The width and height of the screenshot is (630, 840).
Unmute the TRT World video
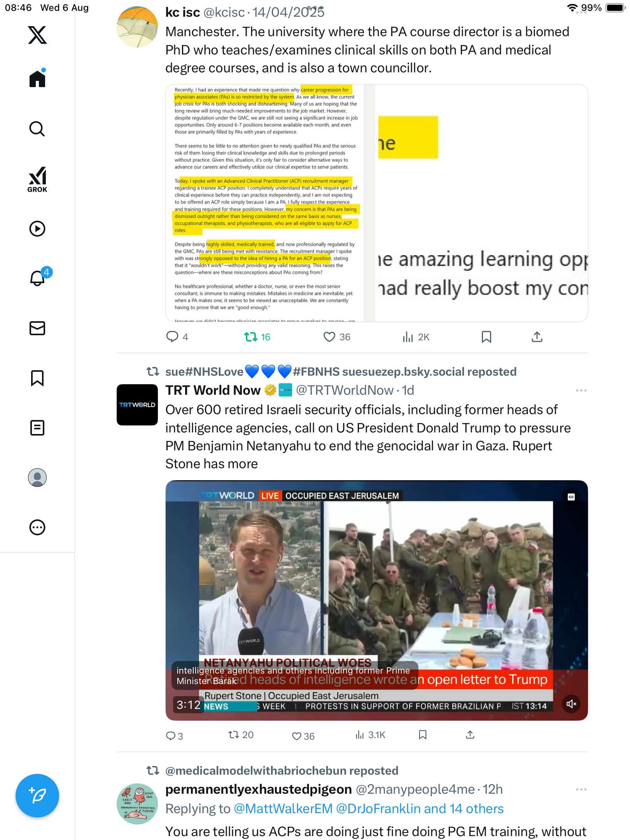tap(571, 704)
